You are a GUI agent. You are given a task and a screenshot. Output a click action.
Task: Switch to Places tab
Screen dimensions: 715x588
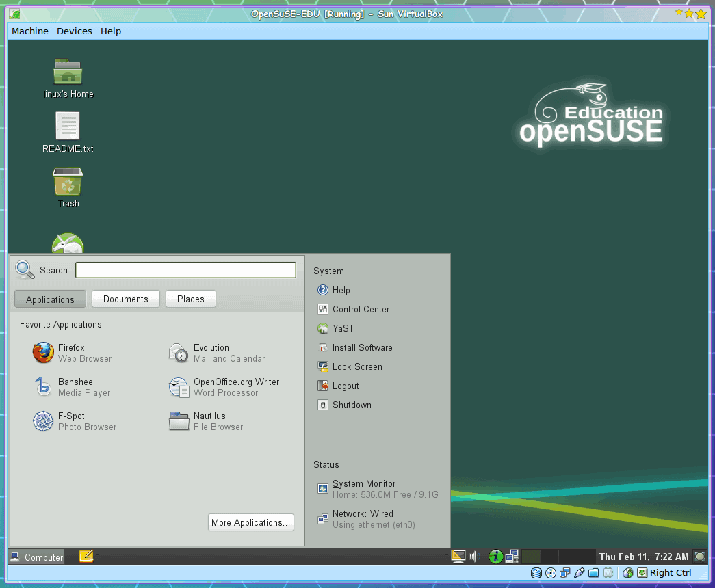[191, 299]
